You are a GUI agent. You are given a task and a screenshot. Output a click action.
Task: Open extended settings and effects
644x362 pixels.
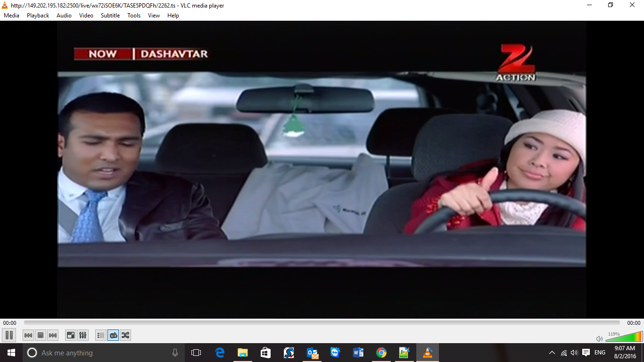click(x=83, y=335)
